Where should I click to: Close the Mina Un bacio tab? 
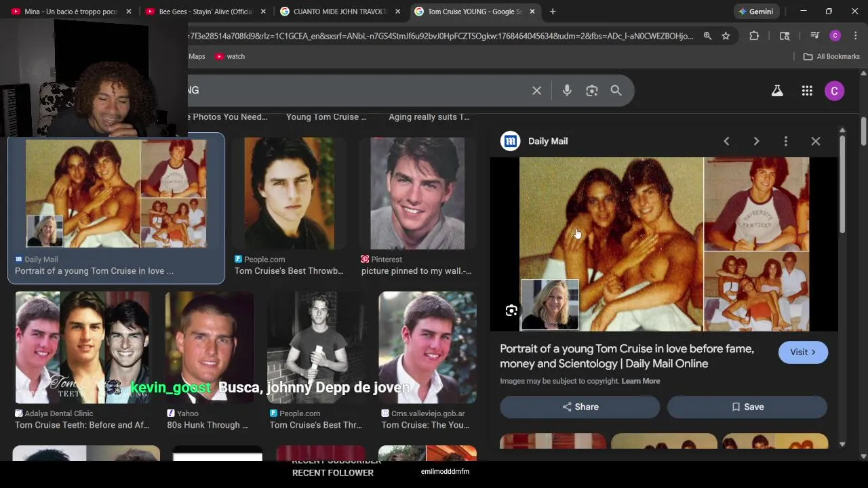tap(128, 12)
